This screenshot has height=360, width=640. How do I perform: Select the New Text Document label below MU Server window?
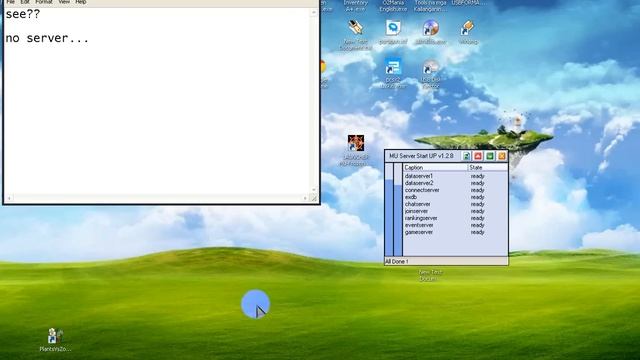[430, 276]
